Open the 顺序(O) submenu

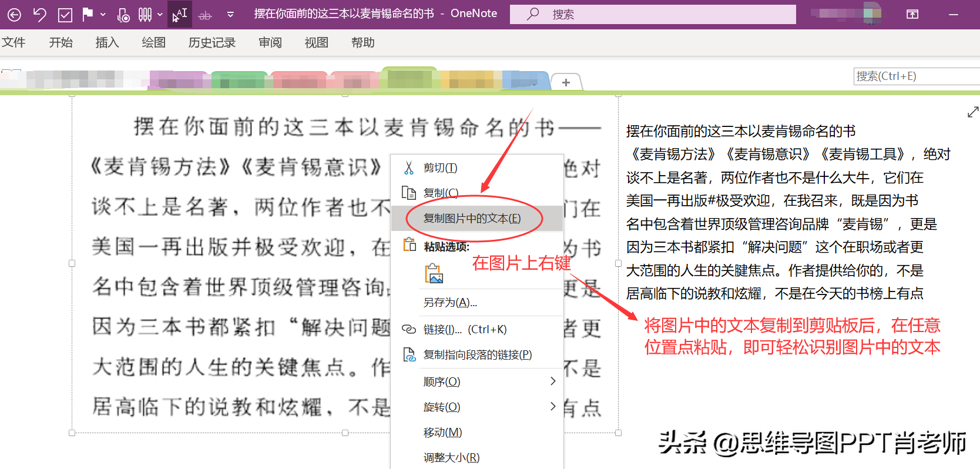tap(477, 381)
